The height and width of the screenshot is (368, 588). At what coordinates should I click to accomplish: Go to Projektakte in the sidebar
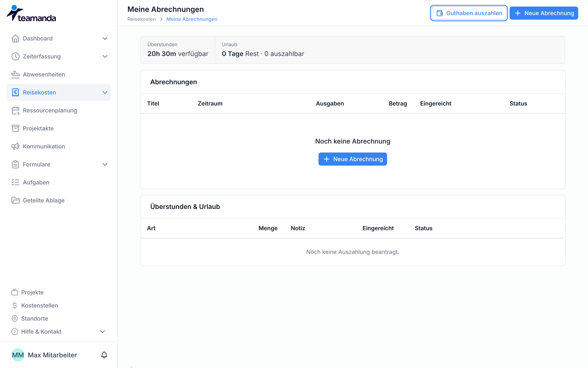tap(58, 129)
